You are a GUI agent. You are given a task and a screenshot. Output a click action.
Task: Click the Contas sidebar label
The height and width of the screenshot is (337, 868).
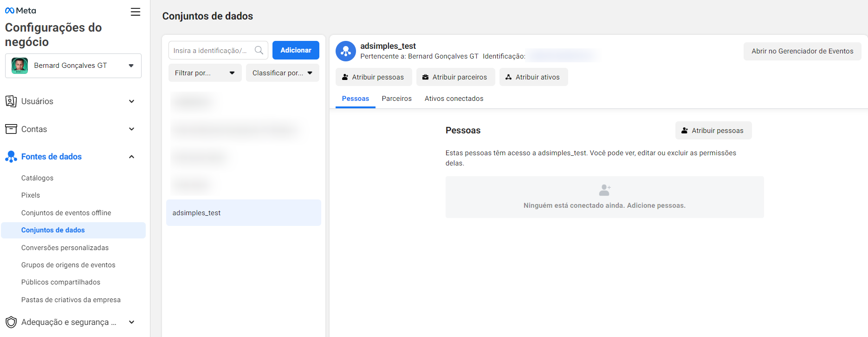tap(34, 129)
